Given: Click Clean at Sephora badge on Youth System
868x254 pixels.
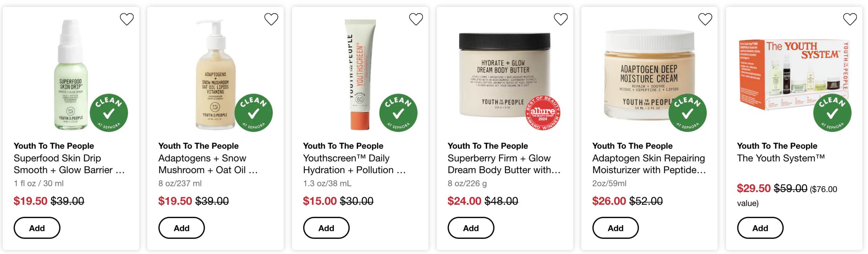Looking at the screenshot, I should (832, 113).
